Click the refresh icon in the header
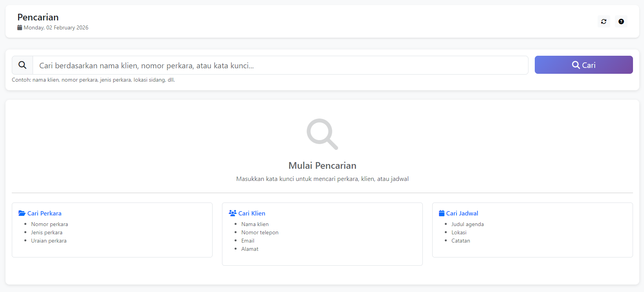This screenshot has width=644, height=292. pos(604,22)
